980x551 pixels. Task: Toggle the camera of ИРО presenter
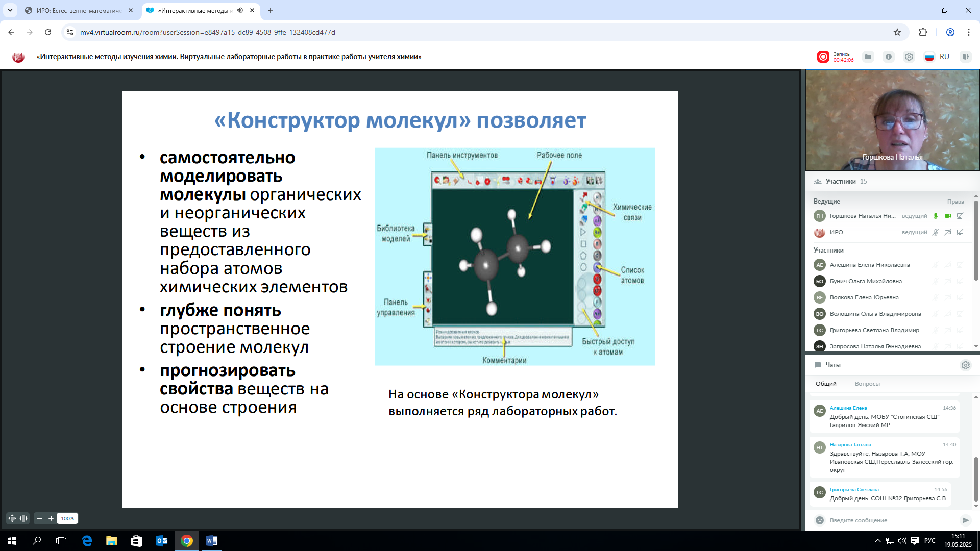948,232
